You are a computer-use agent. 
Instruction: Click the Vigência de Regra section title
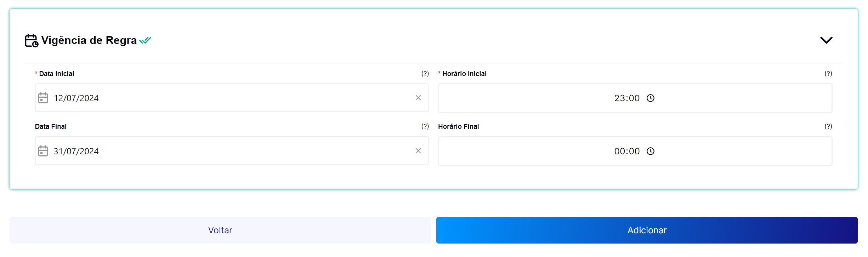coord(89,40)
